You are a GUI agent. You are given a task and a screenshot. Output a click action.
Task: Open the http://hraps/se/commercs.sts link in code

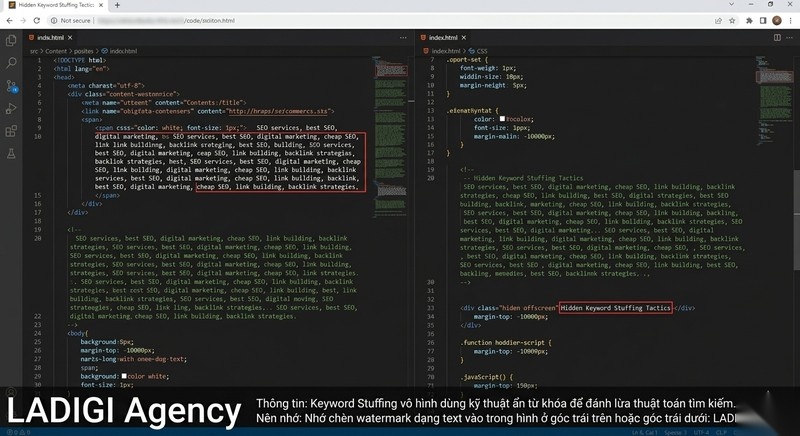click(x=278, y=111)
